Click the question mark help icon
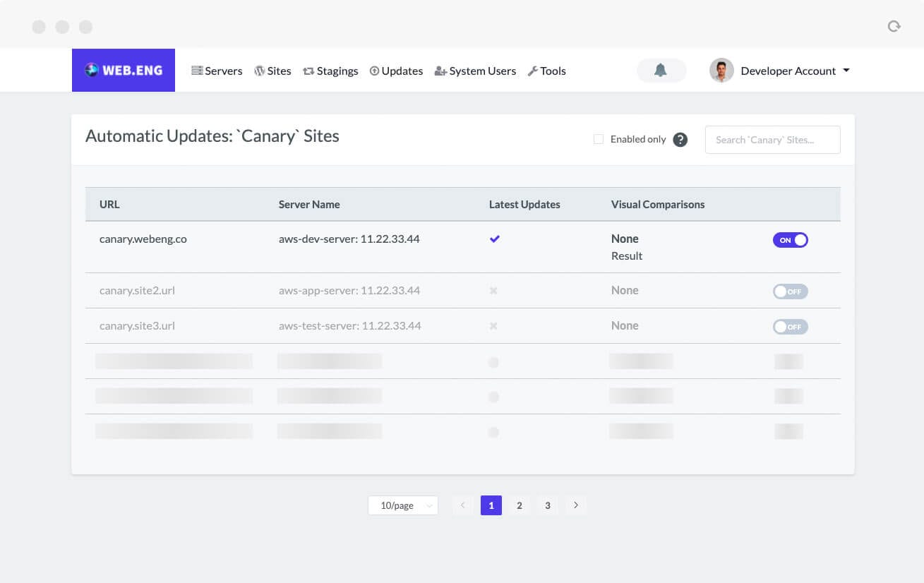Viewport: 924px width, 583px height. pos(680,140)
